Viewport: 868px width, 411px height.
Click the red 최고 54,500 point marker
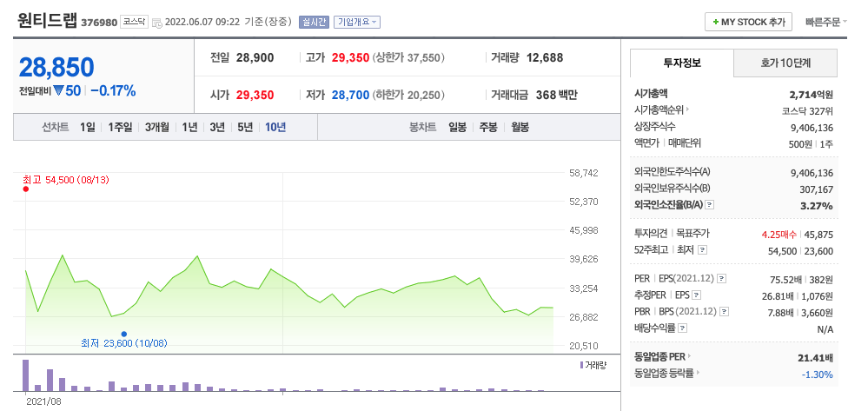25,189
